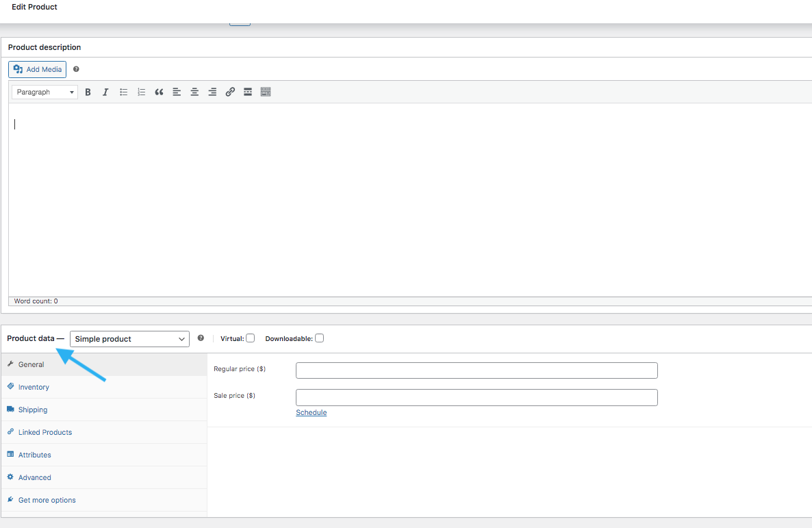
Task: Select the General product data tab
Action: (x=104, y=365)
